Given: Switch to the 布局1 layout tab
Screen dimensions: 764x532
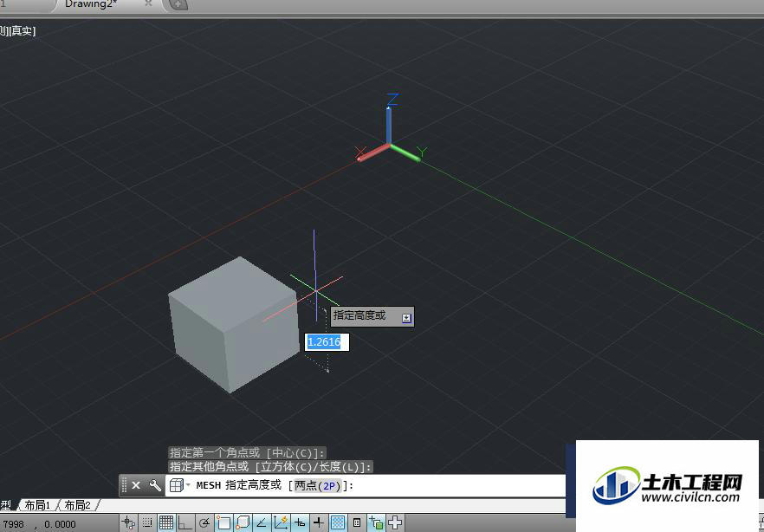Looking at the screenshot, I should pos(37,505).
